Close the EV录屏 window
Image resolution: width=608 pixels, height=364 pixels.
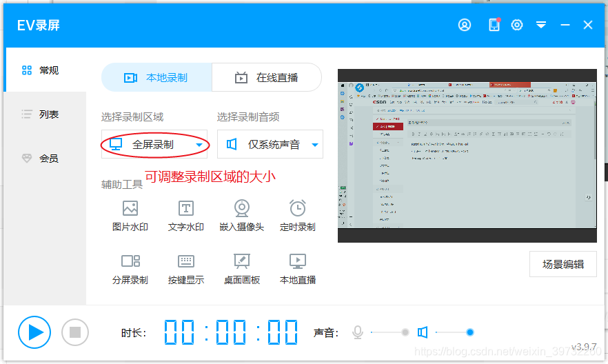pyautogui.click(x=588, y=26)
